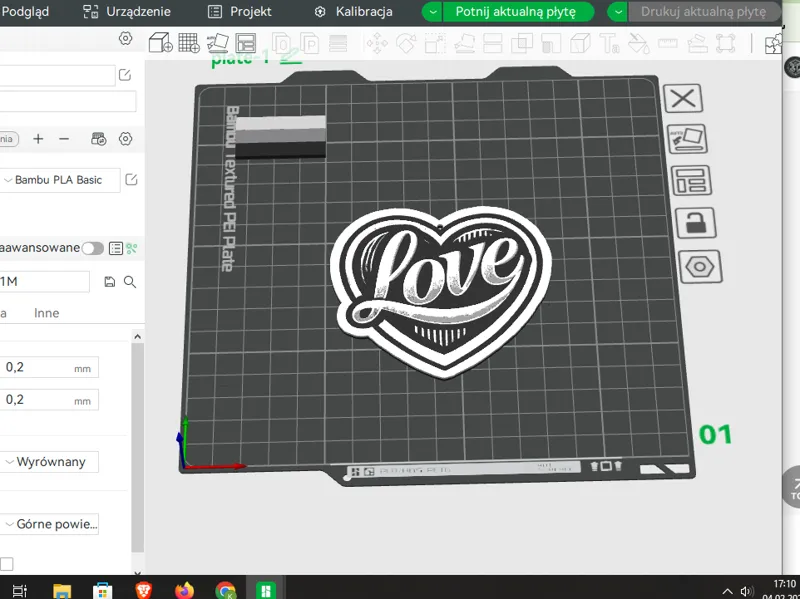
Task: Remove all objects from plate with X icon
Action: point(683,98)
